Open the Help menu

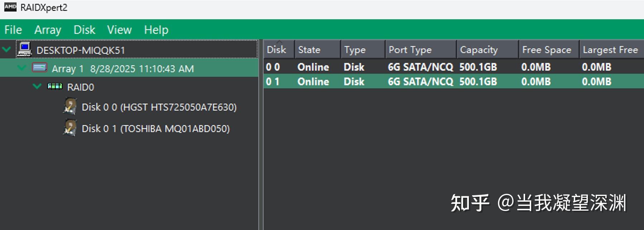click(156, 30)
